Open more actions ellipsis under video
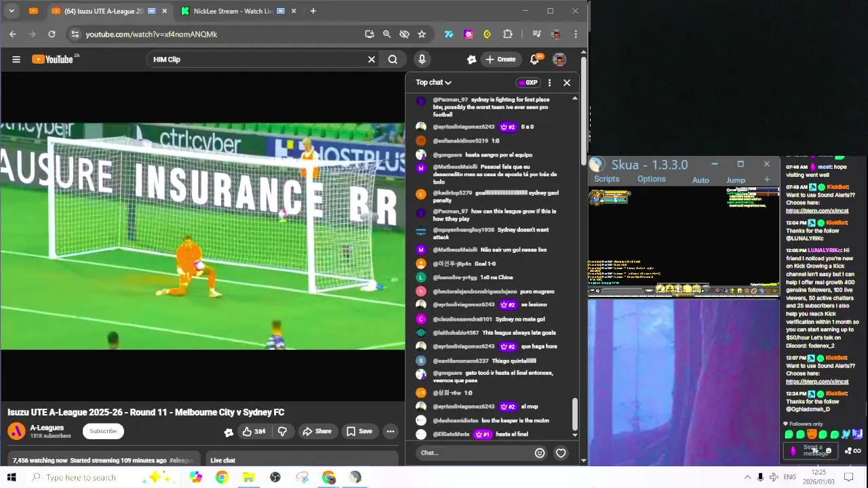This screenshot has width=868, height=488. click(x=391, y=432)
